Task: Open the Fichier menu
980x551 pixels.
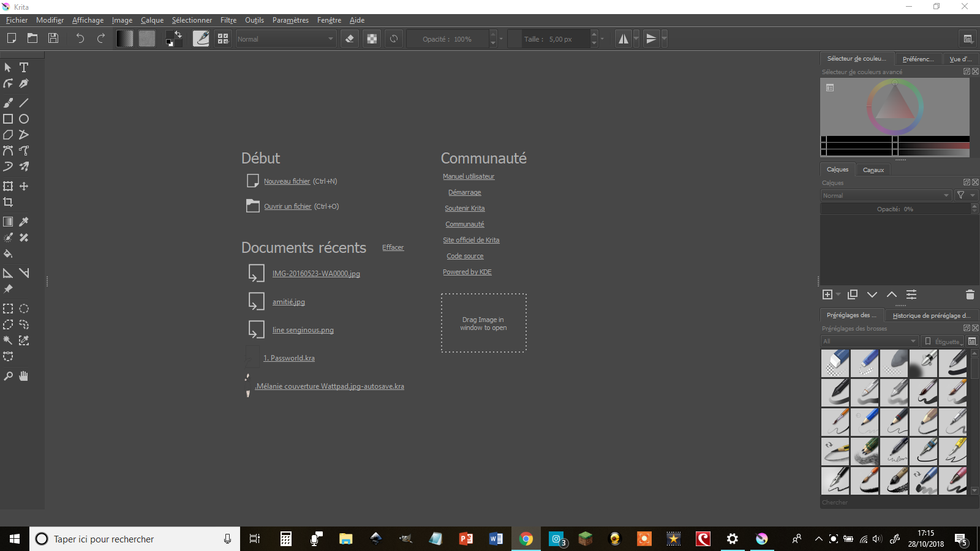Action: tap(17, 20)
